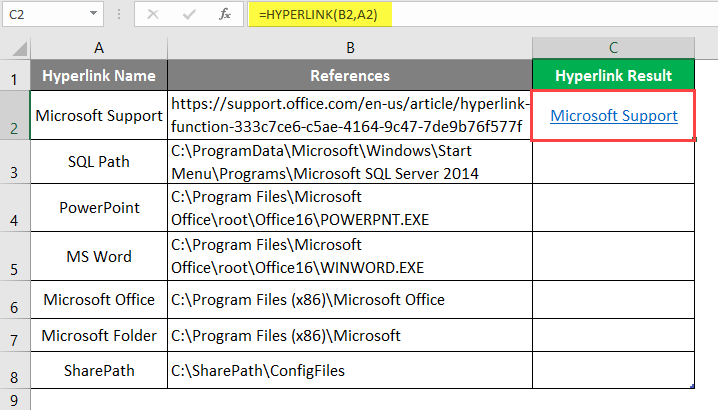This screenshot has height=410, width=718.
Task: Select cell A2 Microsoft Support
Action: (99, 115)
